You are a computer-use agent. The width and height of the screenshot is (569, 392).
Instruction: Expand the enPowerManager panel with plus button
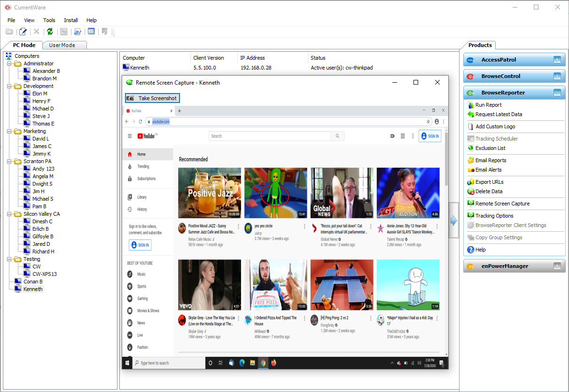(557, 266)
